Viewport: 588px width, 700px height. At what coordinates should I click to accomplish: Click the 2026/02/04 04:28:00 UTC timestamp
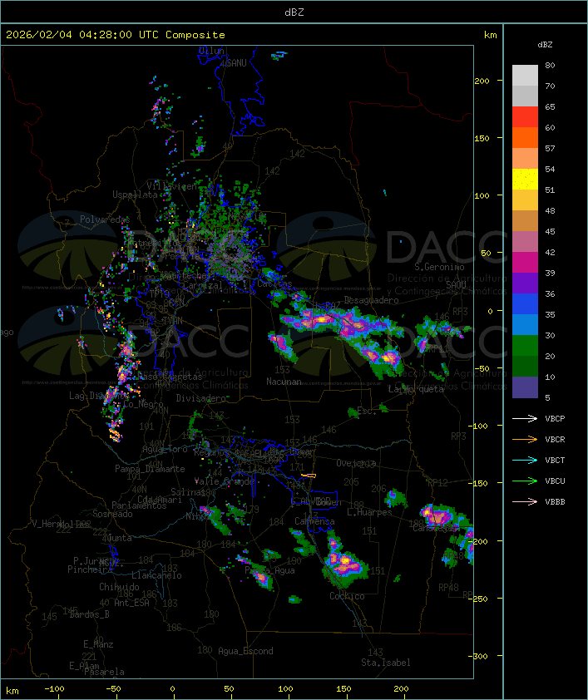pos(82,35)
